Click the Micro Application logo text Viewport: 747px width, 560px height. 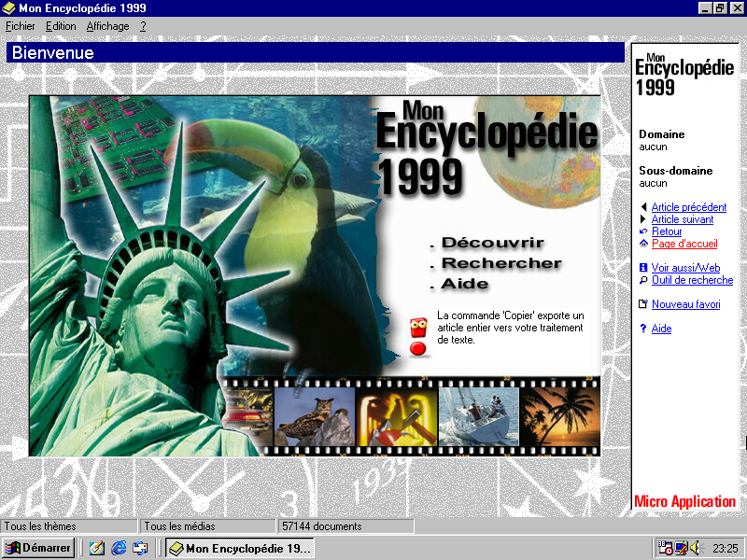[684, 501]
